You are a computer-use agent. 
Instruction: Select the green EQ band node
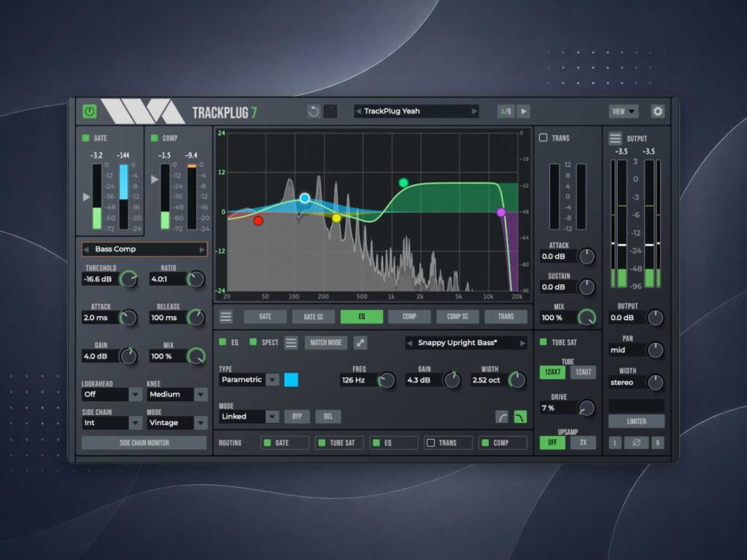pos(403,182)
